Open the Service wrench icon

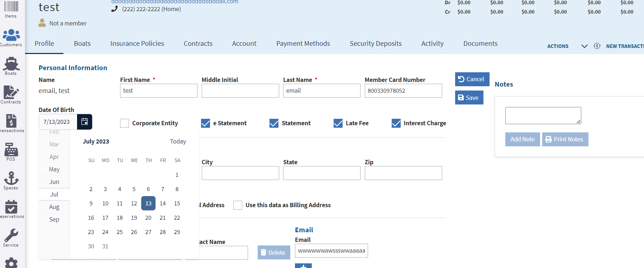[x=11, y=238]
